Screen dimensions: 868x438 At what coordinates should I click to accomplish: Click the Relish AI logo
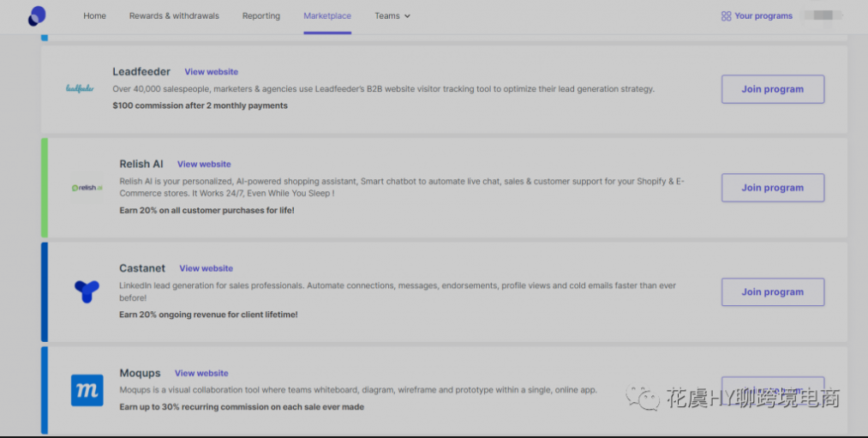point(87,188)
